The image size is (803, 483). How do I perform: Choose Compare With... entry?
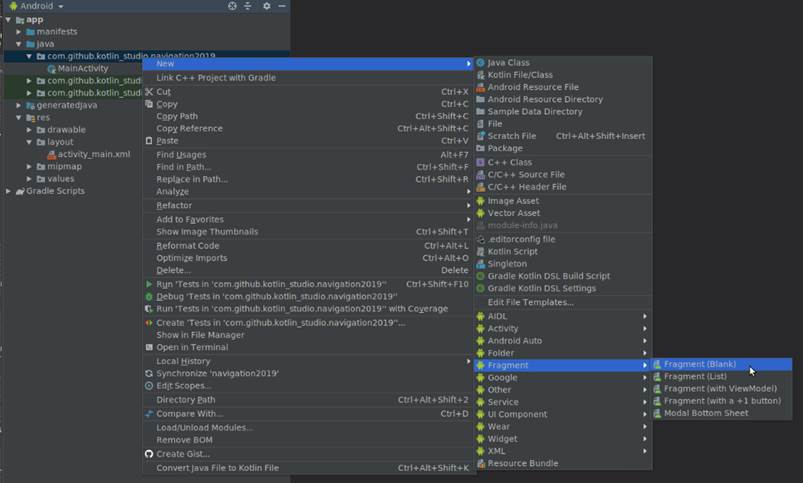[x=308, y=414]
